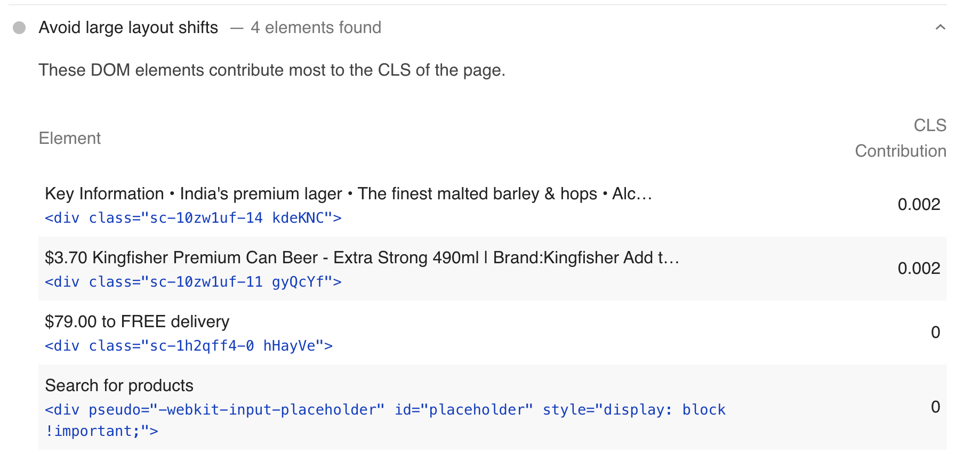Click the Key Information row's 0.002 value

click(x=918, y=205)
